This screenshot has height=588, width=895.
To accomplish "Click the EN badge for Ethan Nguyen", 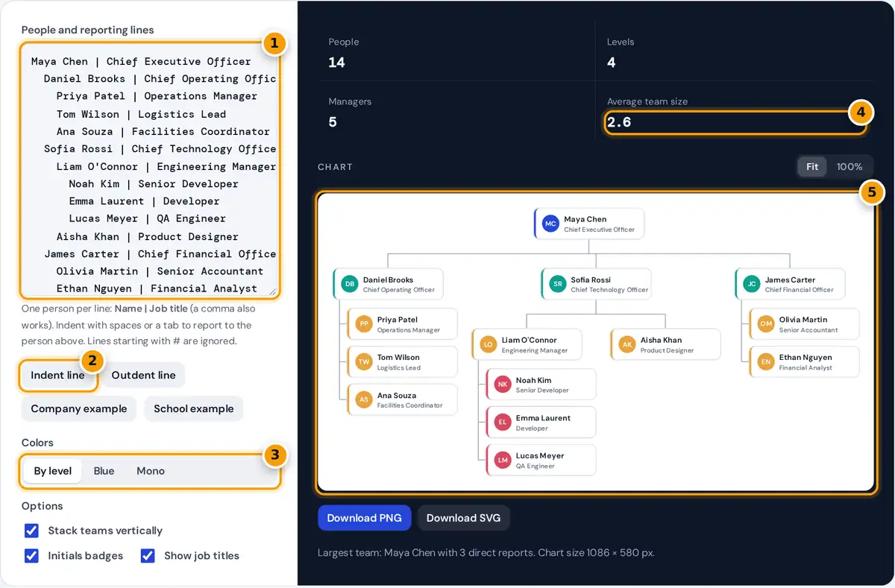I will click(x=765, y=361).
